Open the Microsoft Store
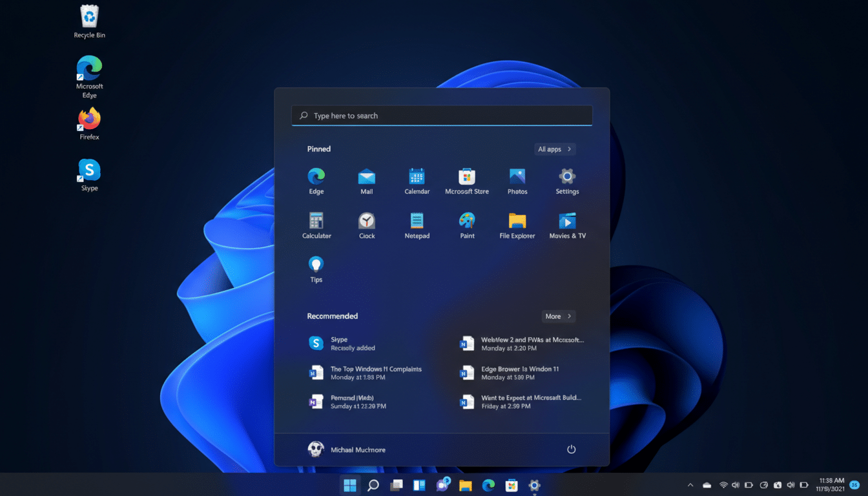 point(466,180)
